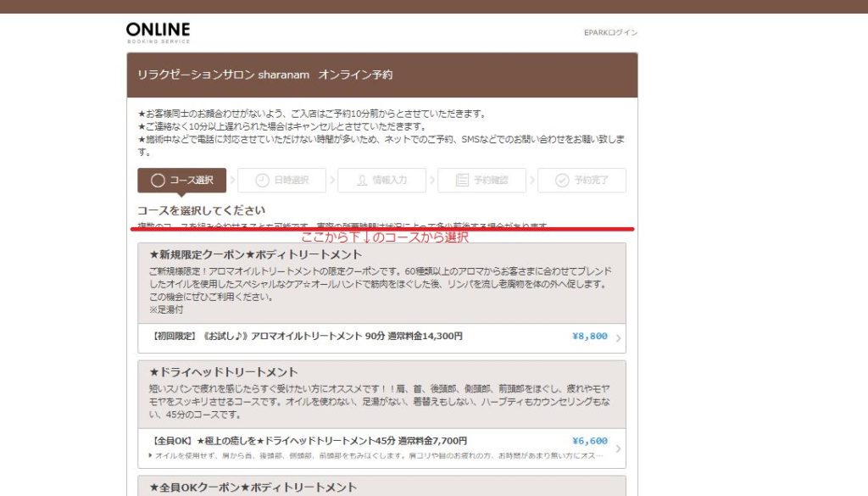Click the ¥8,800 price text
The width and height of the screenshot is (868, 496).
(x=589, y=337)
